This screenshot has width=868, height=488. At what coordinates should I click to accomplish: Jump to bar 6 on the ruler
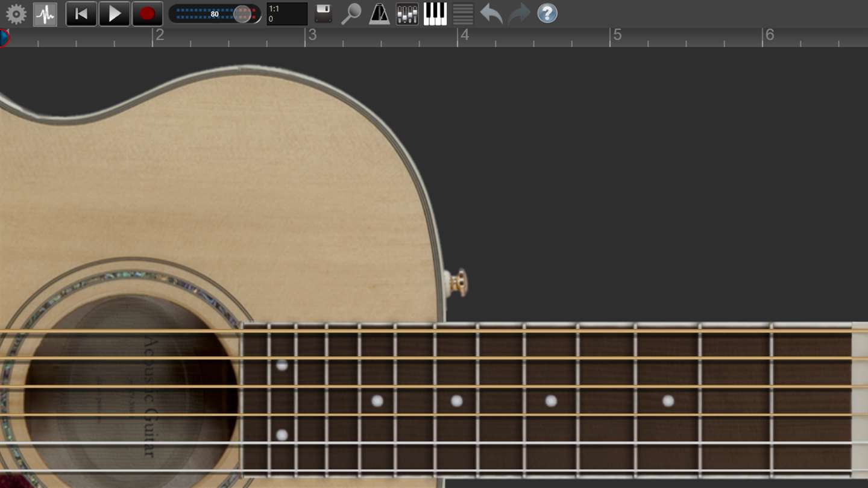tap(770, 35)
